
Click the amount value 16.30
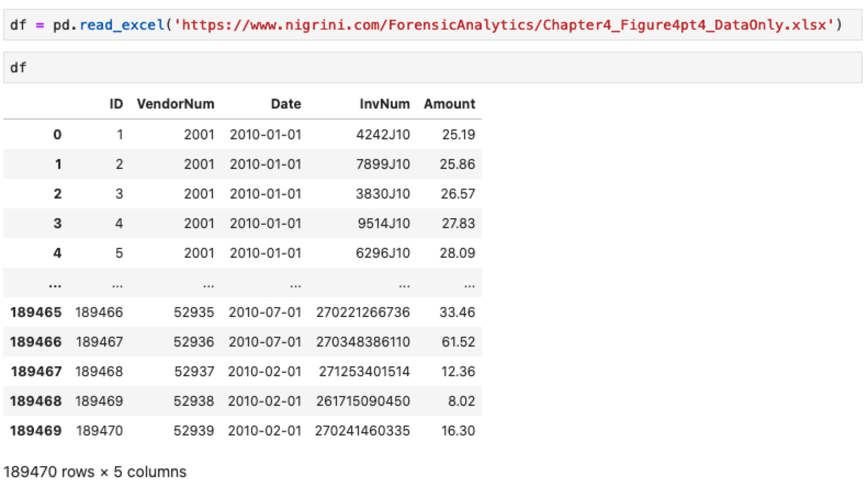[x=458, y=431]
